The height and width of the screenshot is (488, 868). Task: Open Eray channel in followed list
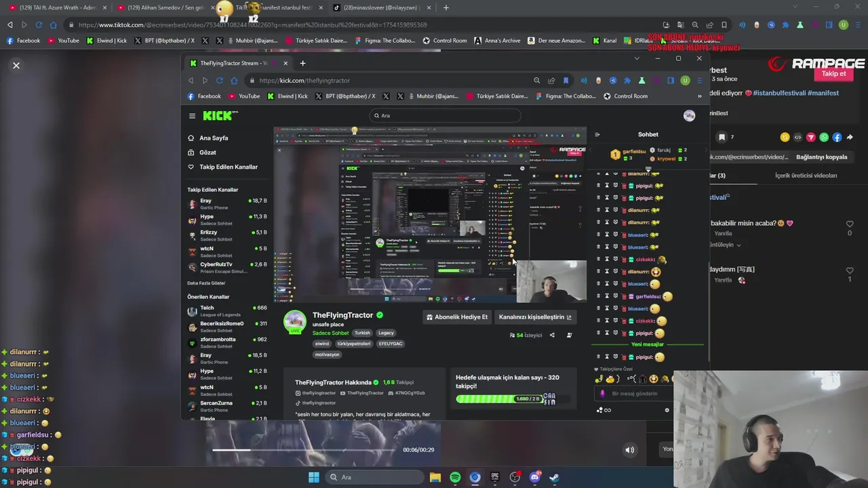coord(227,203)
